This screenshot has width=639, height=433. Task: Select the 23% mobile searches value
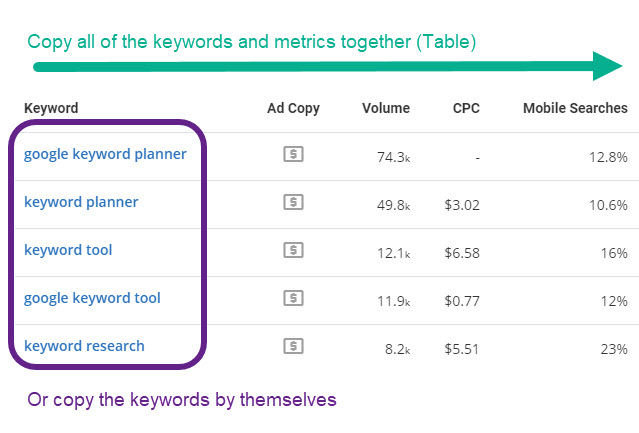point(613,349)
